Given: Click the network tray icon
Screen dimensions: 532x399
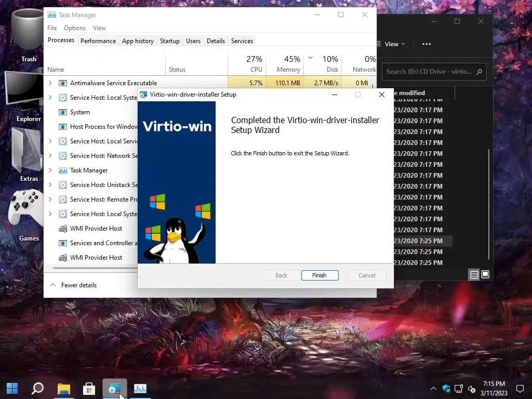Looking at the screenshot, I should coord(459,389).
